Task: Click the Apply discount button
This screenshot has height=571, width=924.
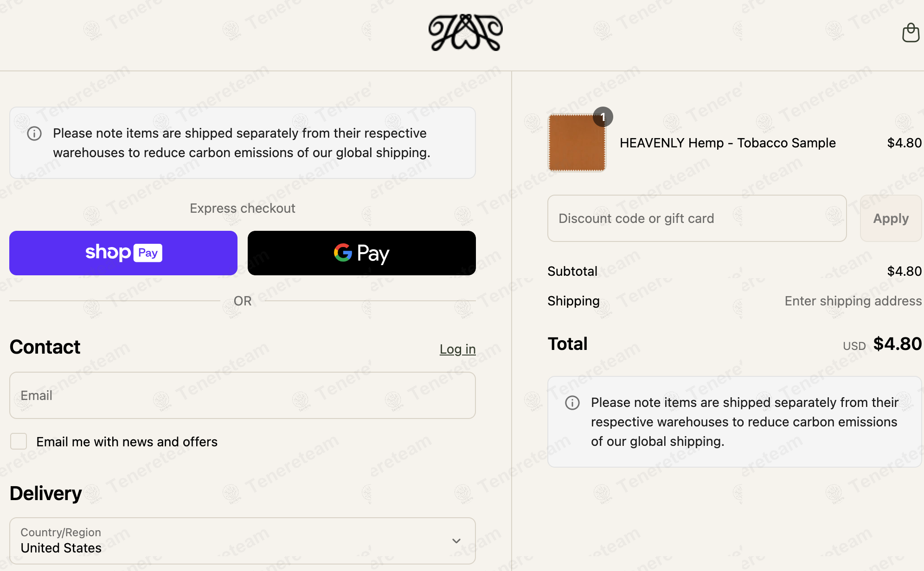Action: (891, 218)
